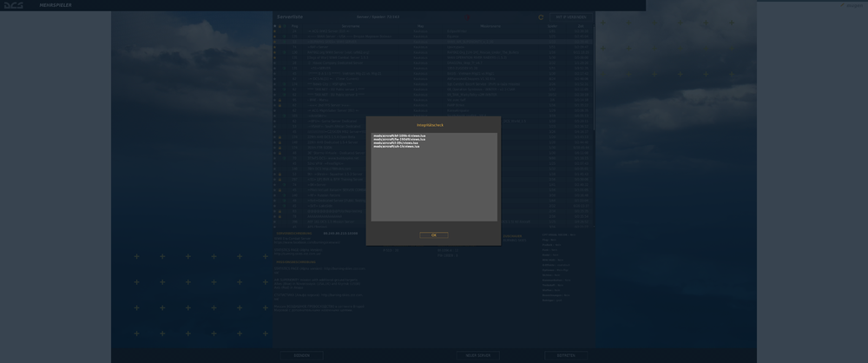868x363 pixels.
Task: Sort servers by the Spieler column
Action: [x=552, y=26]
